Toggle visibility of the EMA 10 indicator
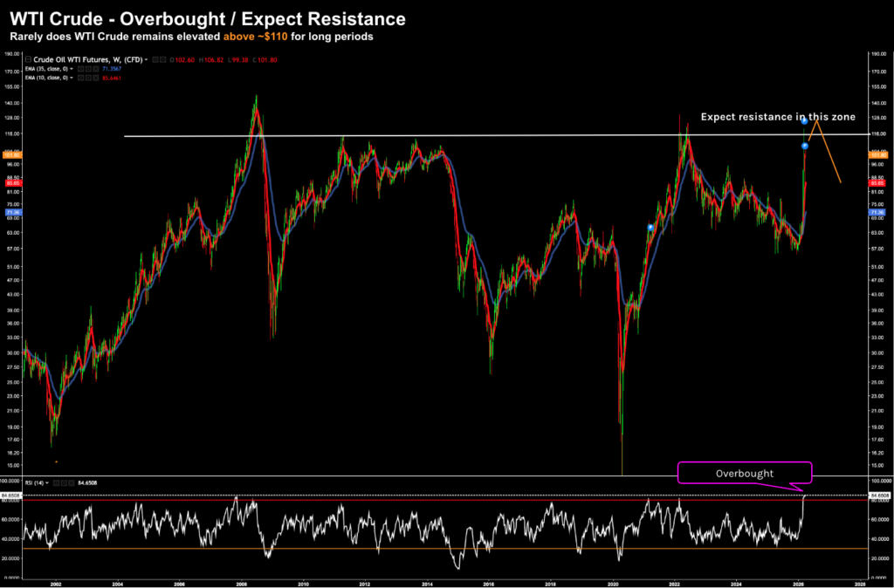 point(79,79)
